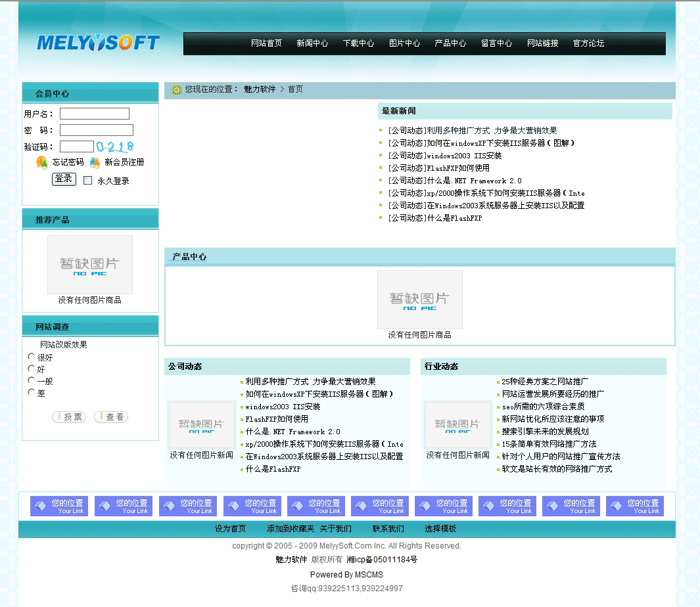This screenshot has height=607, width=700.
Task: Click the MelySoft logo
Action: [x=98, y=43]
